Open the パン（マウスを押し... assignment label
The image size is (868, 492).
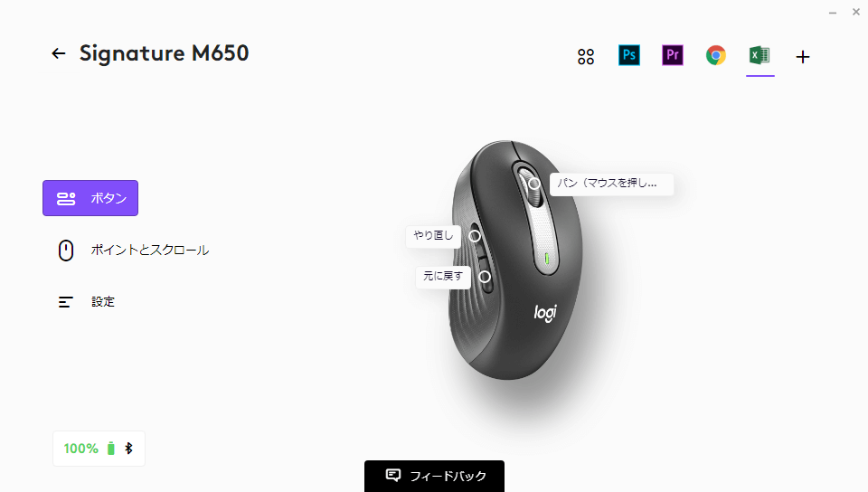[x=612, y=184]
